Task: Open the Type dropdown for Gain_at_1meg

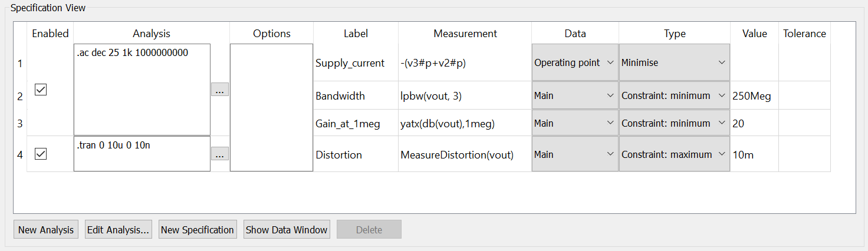Action: pos(674,123)
